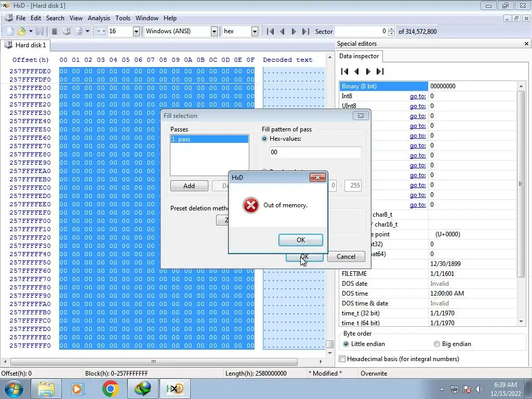Click the Sector number input field
Screen dimensions: 532x399
362,32
